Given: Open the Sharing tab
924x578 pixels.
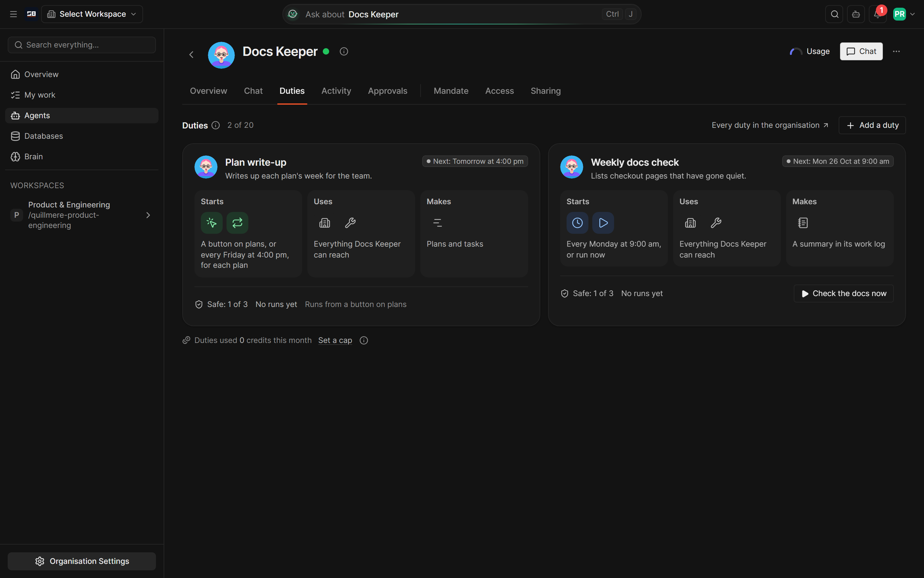Looking at the screenshot, I should (546, 91).
